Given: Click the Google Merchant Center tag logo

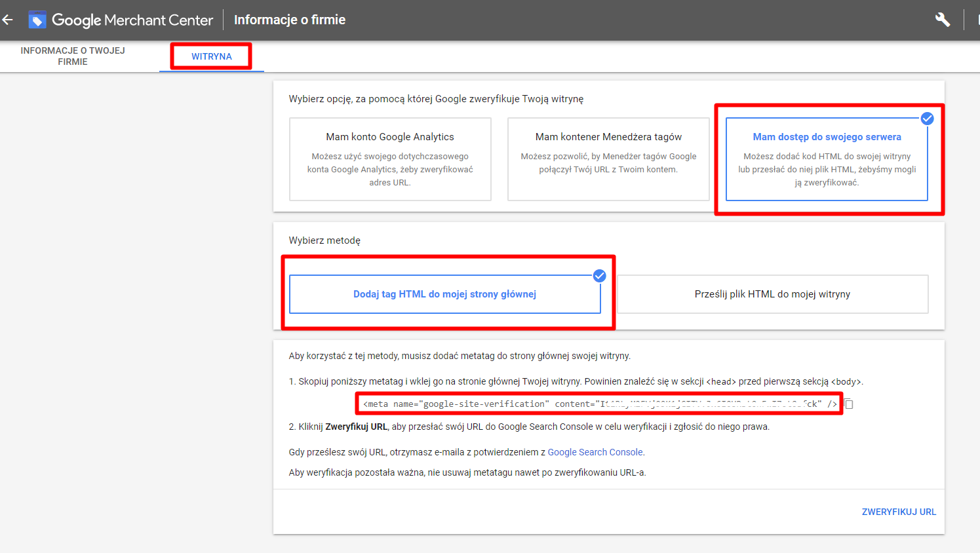Looking at the screenshot, I should click(37, 20).
